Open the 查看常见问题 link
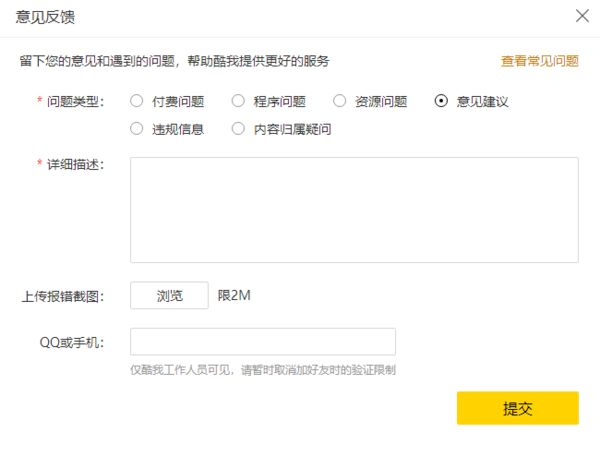Screen dimensions: 600x469 pyautogui.click(x=539, y=61)
